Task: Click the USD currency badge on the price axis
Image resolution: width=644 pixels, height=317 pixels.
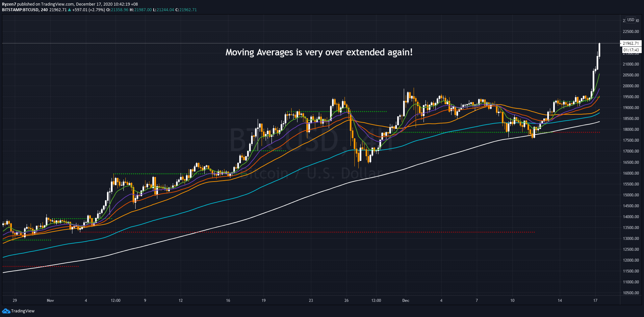Action: (x=631, y=20)
